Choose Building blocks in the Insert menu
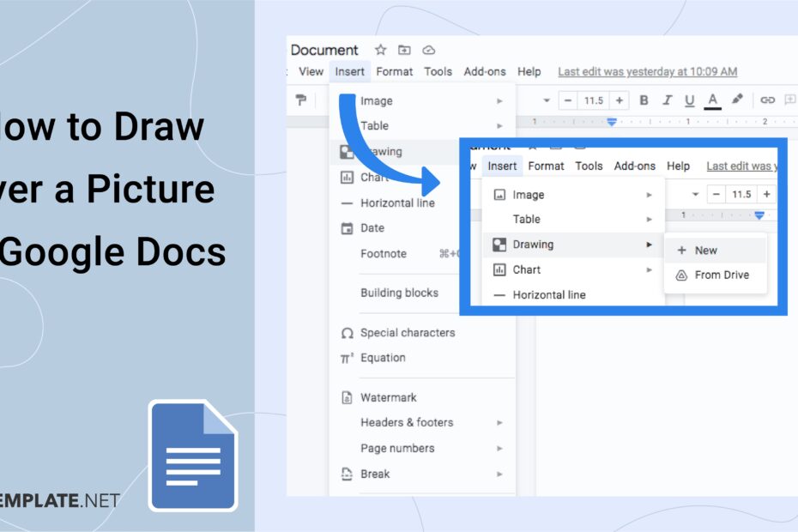 tap(399, 293)
